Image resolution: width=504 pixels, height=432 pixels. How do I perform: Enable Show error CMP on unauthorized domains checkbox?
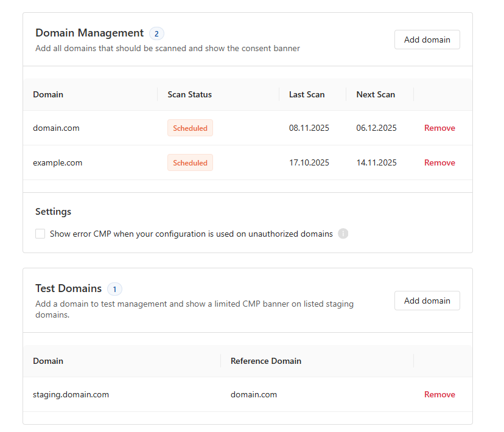point(40,234)
